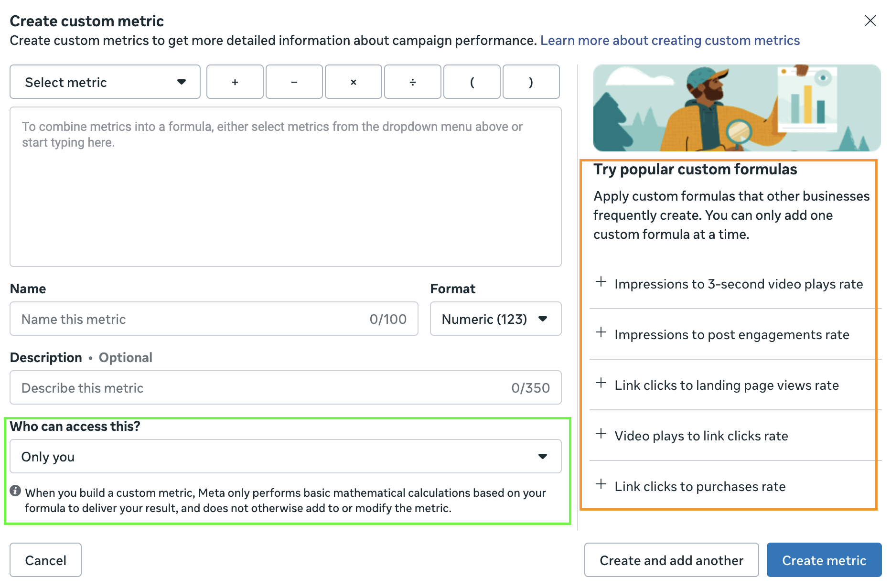
Task: Add Link clicks to purchases rate formula
Action: tap(699, 486)
